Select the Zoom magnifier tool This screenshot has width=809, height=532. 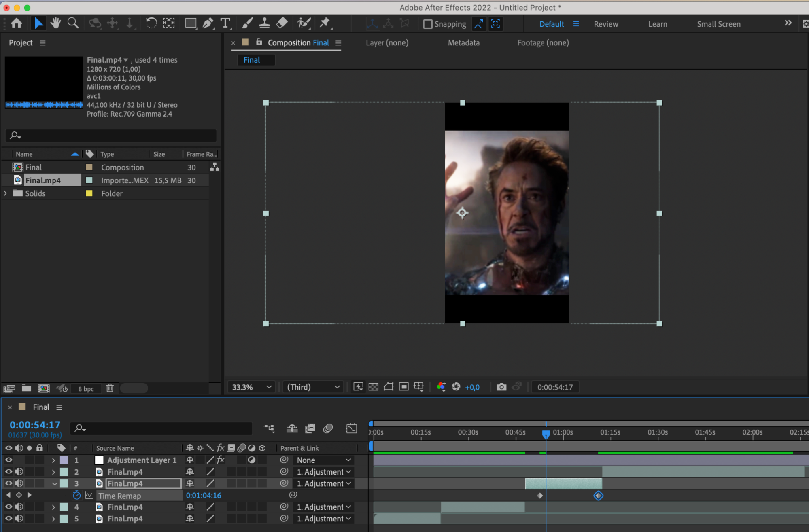(x=73, y=23)
